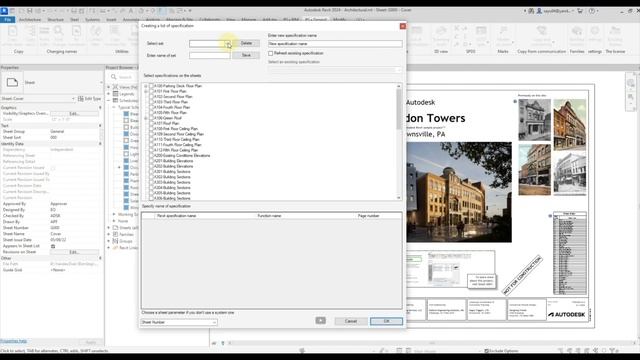Check A200 Existing Conditions Elevations
This screenshot has width=640, height=360.
151,156
